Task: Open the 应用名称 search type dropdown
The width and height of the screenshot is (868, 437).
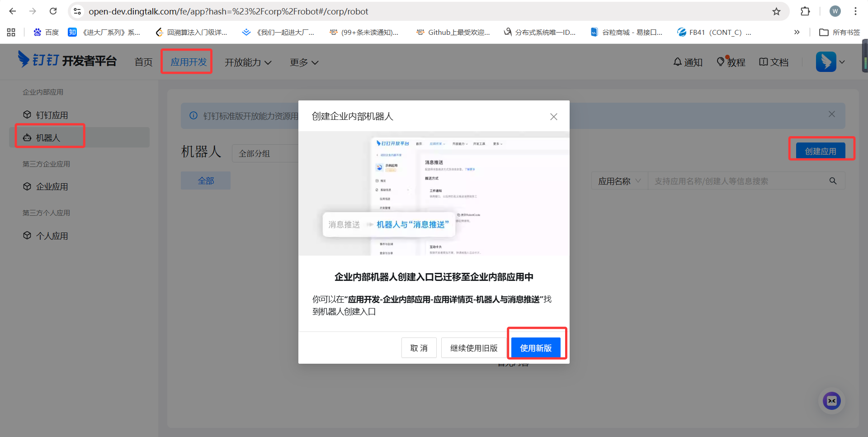Action: (619, 181)
